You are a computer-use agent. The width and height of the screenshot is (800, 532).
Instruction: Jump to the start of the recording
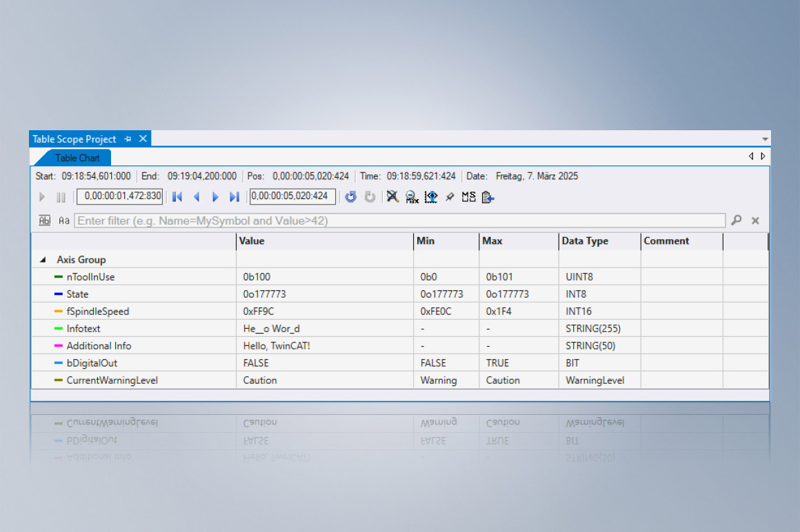point(177,197)
